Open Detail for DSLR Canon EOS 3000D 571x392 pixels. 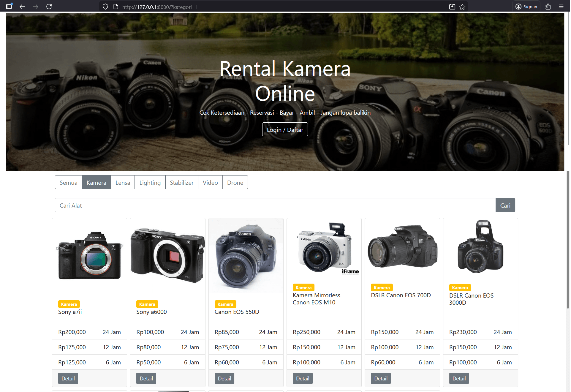459,378
